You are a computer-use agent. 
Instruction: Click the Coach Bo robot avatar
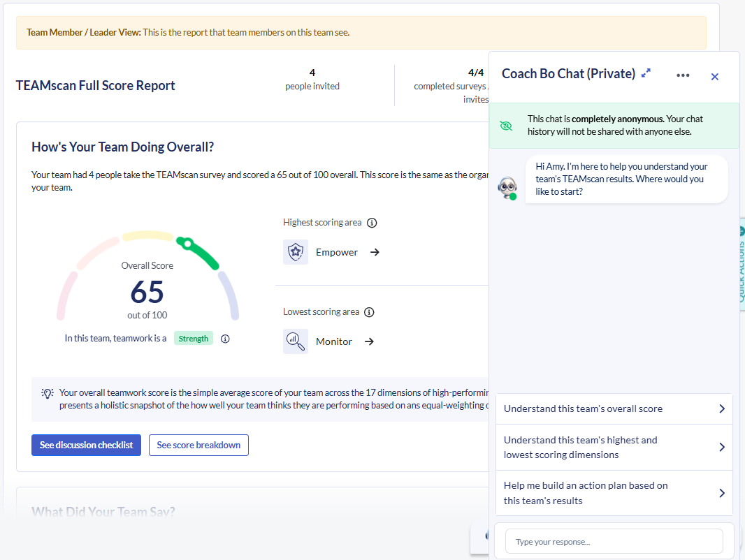507,189
